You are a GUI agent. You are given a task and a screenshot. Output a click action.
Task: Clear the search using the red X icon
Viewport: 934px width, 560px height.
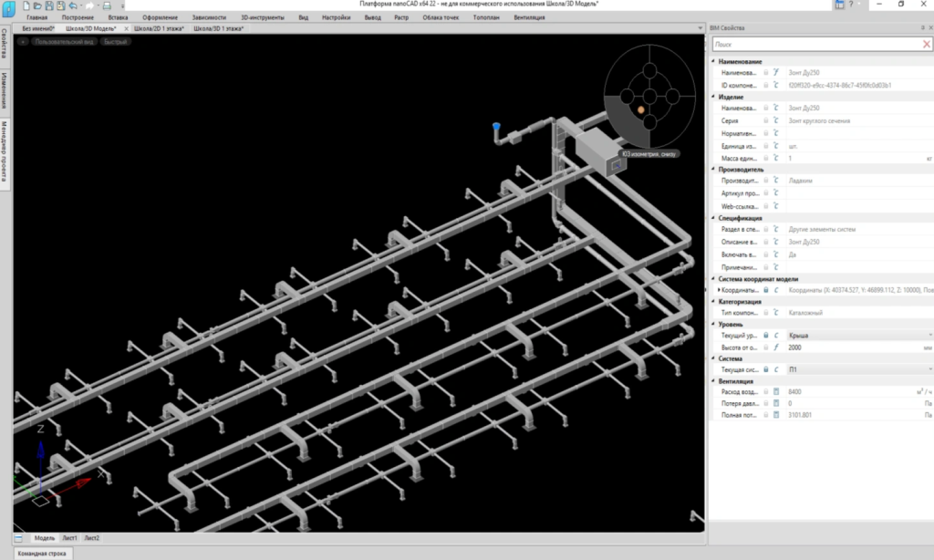coord(927,43)
